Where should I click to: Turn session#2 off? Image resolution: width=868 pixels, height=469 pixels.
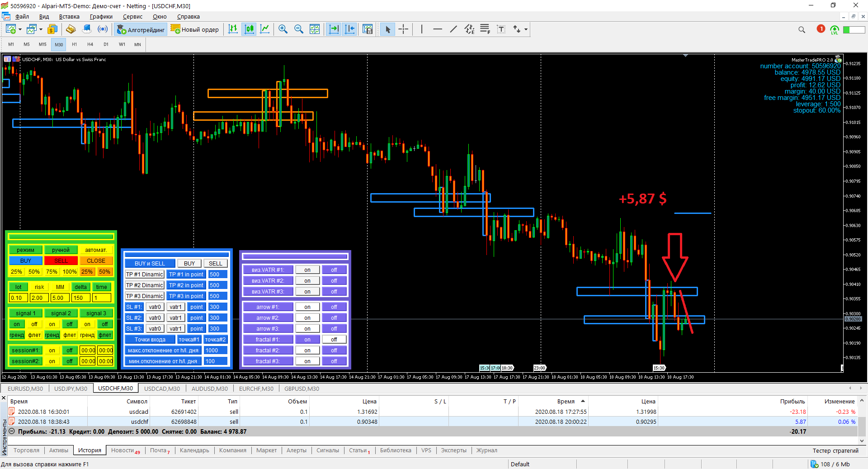70,361
